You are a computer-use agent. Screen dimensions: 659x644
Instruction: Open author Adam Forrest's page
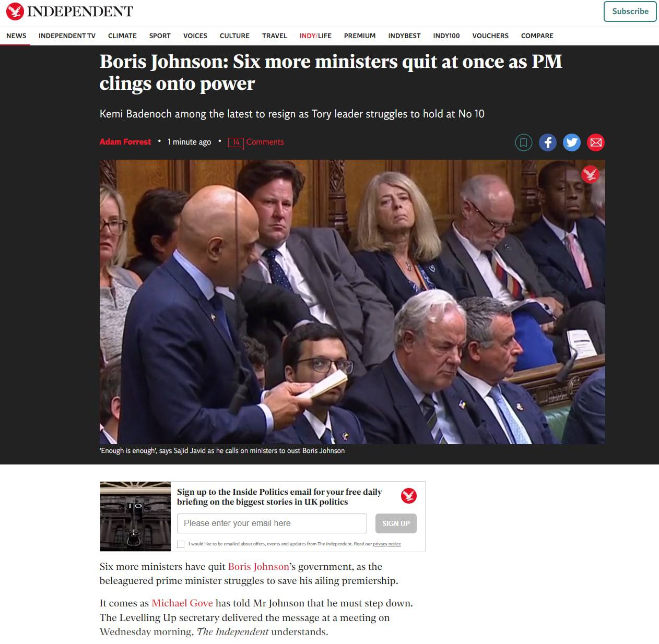[x=125, y=142]
